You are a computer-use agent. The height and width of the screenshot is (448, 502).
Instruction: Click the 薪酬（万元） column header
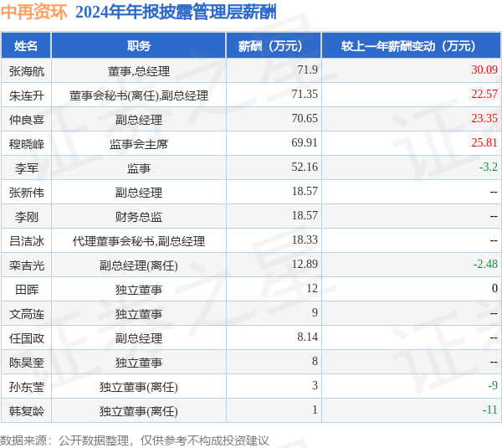pos(274,46)
